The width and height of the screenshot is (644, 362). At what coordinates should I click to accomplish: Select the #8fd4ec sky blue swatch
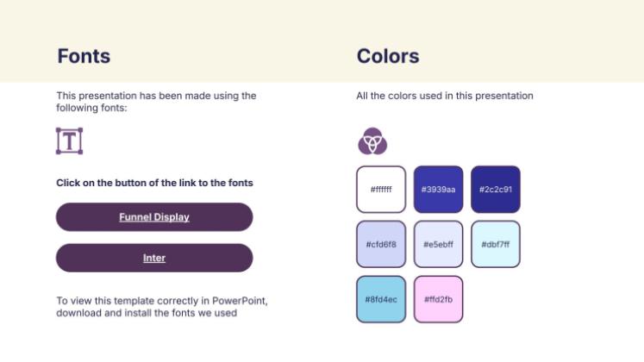(381, 299)
